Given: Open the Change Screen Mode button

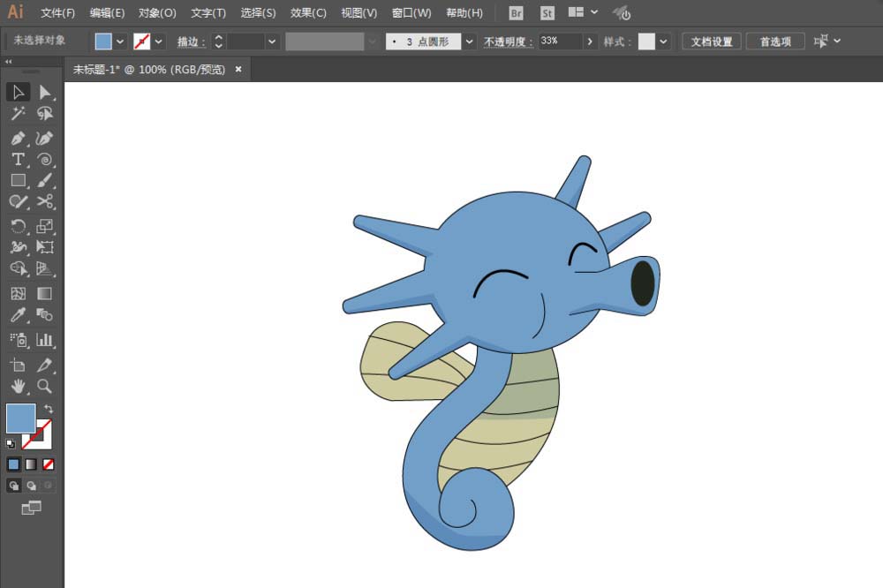Looking at the screenshot, I should (31, 508).
